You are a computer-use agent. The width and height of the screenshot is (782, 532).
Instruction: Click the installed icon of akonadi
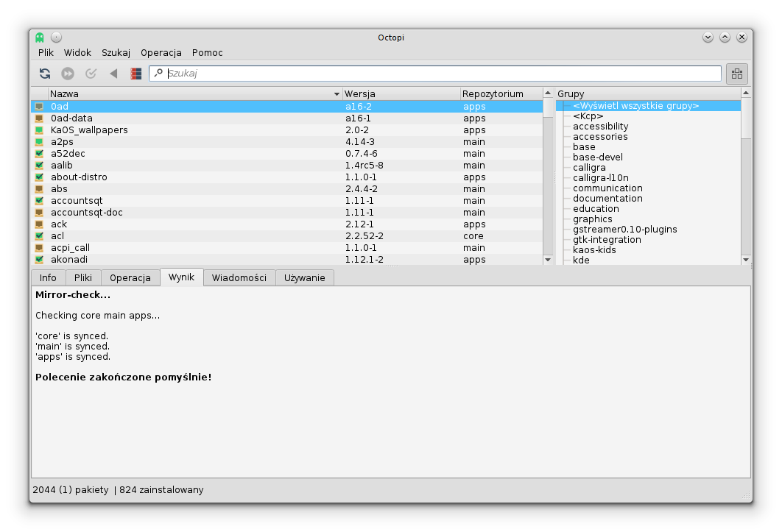(40, 260)
